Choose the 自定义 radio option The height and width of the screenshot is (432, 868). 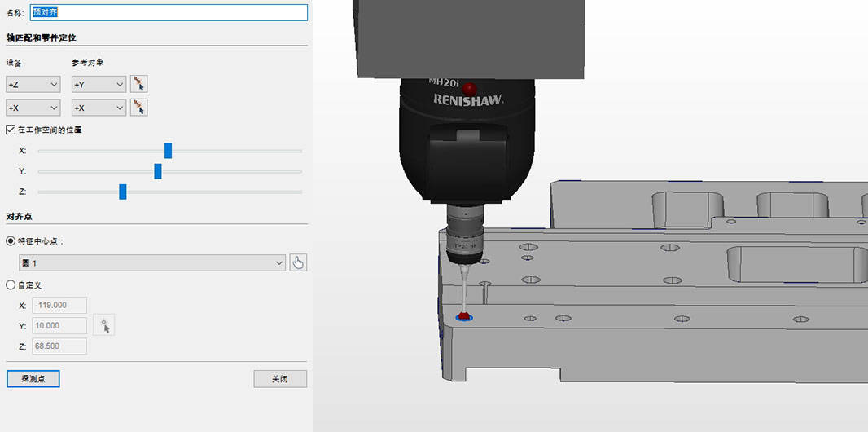tap(11, 285)
